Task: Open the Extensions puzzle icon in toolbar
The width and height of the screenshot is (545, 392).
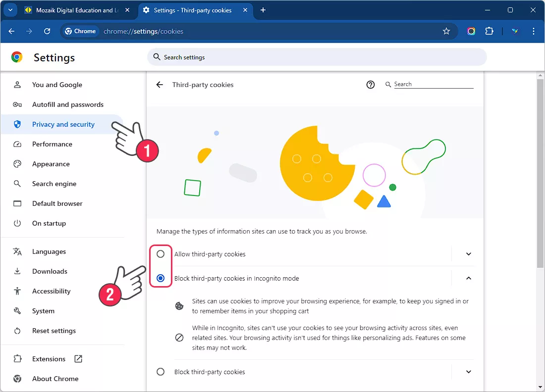Action: click(x=489, y=31)
